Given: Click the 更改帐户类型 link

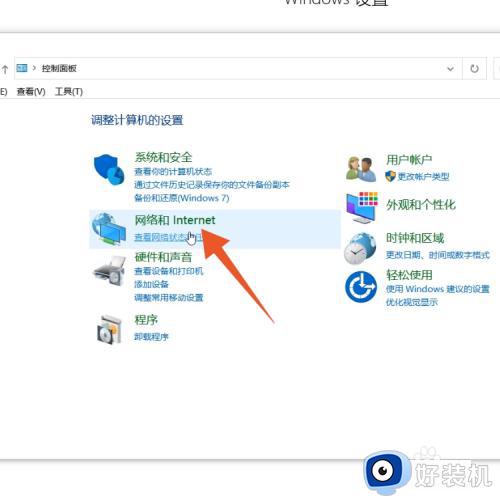Looking at the screenshot, I should coord(424,177).
